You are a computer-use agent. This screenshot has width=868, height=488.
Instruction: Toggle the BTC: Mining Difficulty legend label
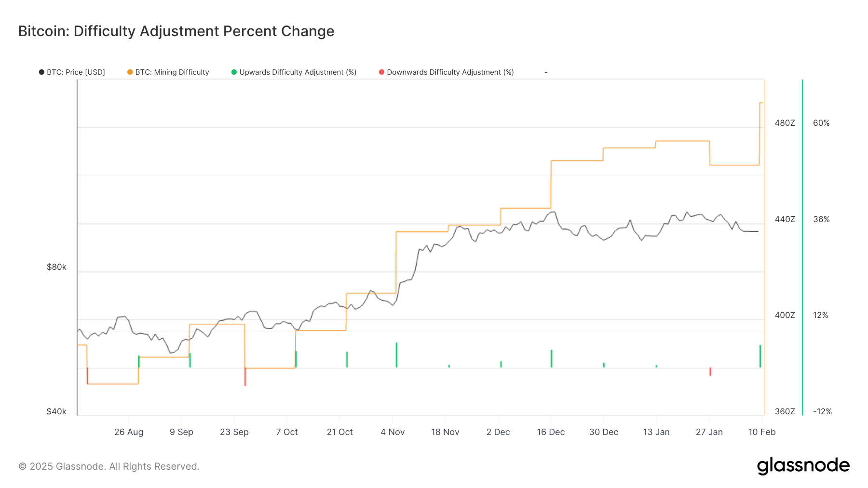[172, 72]
